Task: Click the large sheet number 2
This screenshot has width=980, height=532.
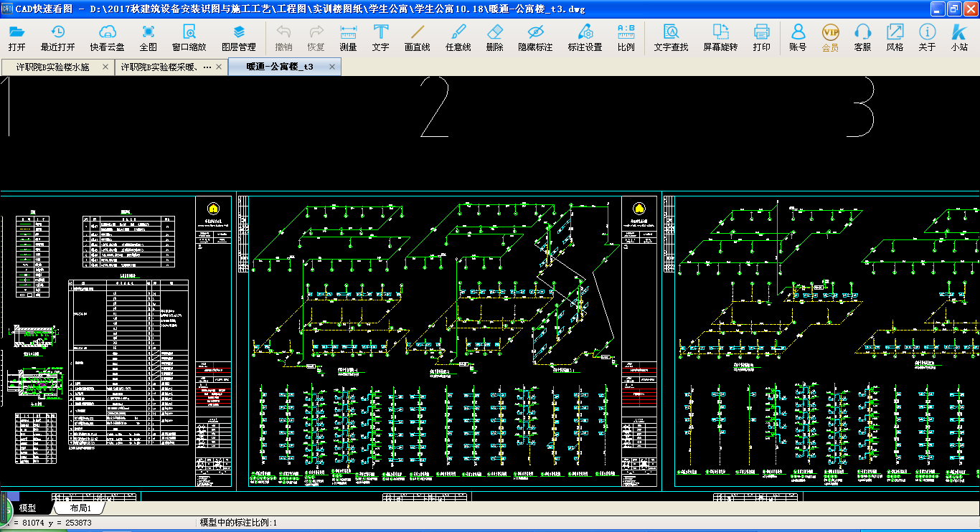Action: pyautogui.click(x=435, y=107)
